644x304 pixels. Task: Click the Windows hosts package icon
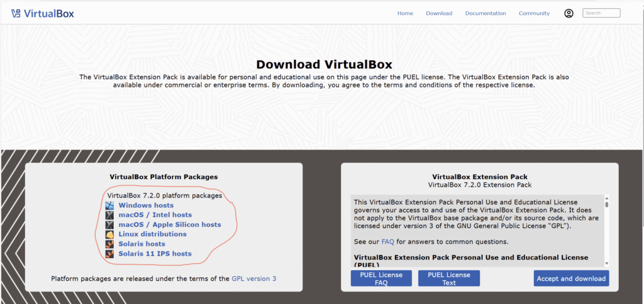tap(110, 205)
